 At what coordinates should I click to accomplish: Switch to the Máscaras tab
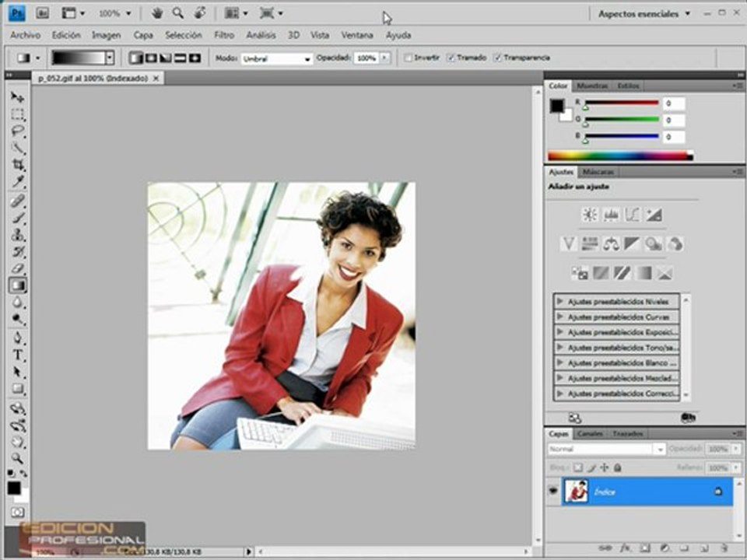pos(598,171)
